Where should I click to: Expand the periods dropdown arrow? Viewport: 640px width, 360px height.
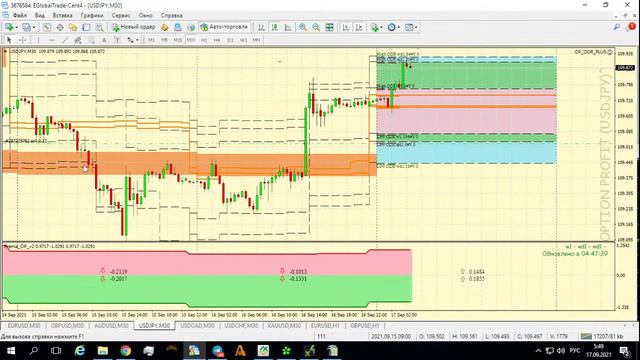(398, 27)
